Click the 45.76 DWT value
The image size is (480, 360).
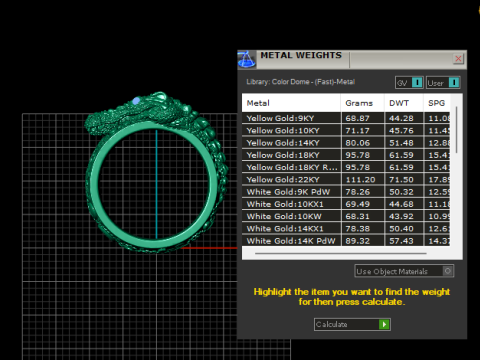(401, 131)
